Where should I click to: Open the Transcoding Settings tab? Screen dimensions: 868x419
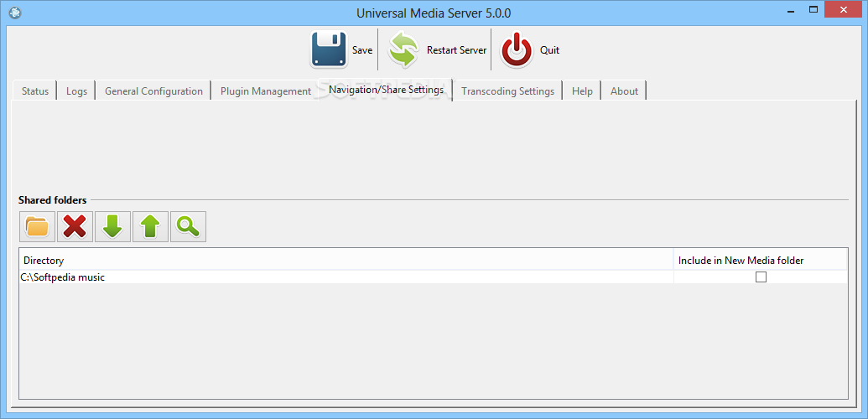click(507, 91)
